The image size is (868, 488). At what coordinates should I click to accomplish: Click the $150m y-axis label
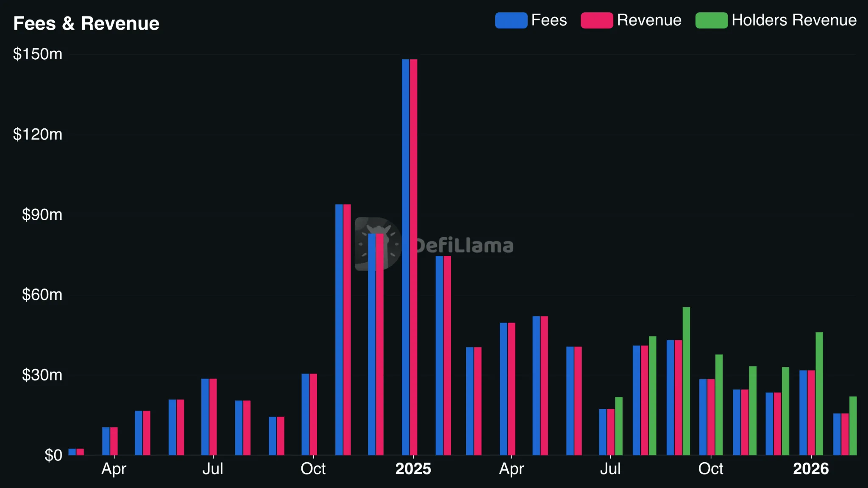[x=38, y=54]
